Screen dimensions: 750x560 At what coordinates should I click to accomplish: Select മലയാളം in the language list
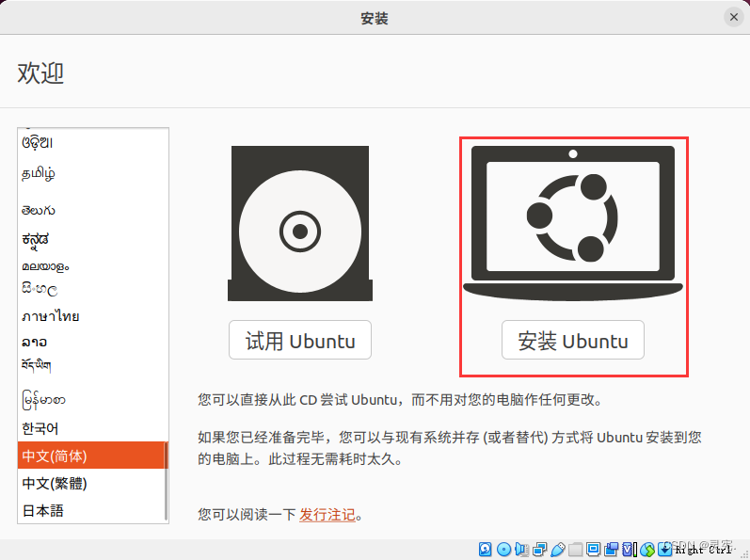pyautogui.click(x=91, y=266)
